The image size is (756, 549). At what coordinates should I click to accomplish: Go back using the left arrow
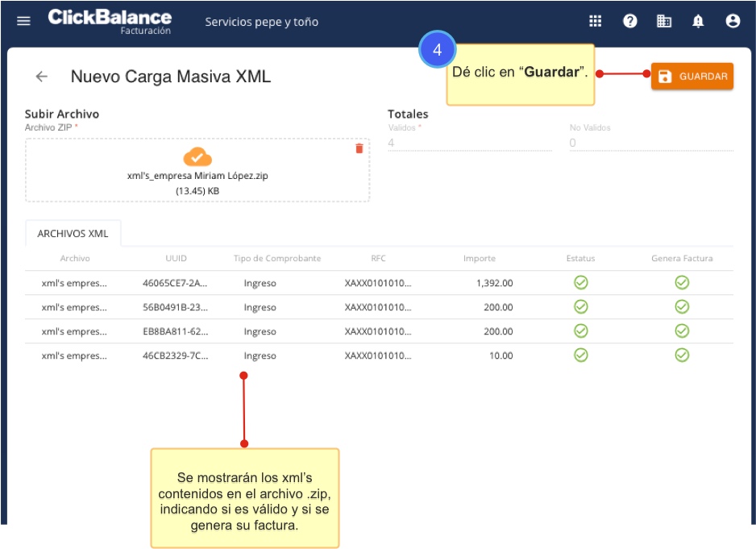click(41, 77)
